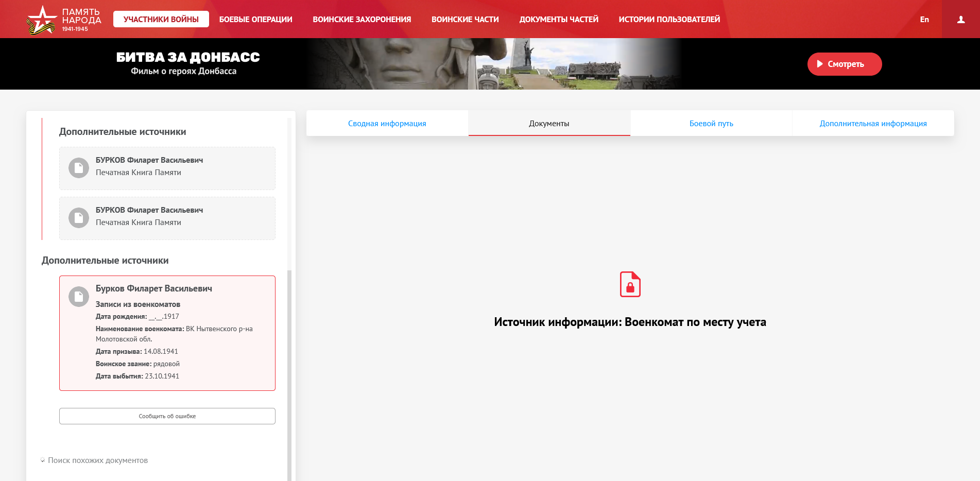Open Боевые операции menu item

coord(255,20)
